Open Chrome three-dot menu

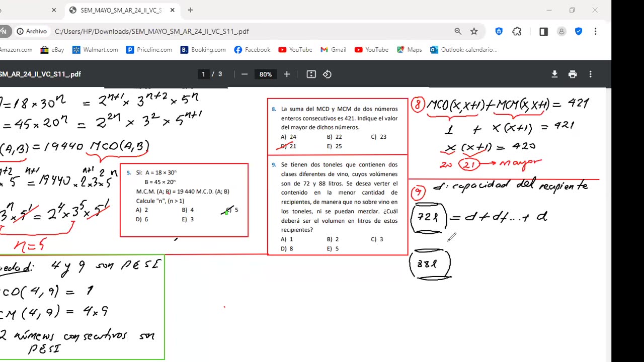(x=595, y=31)
